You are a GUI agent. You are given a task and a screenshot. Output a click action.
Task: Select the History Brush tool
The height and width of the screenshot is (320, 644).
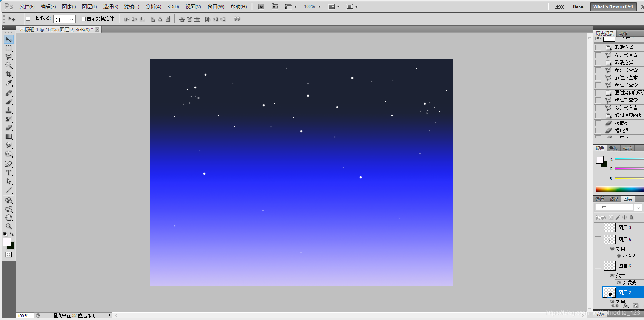[9, 119]
